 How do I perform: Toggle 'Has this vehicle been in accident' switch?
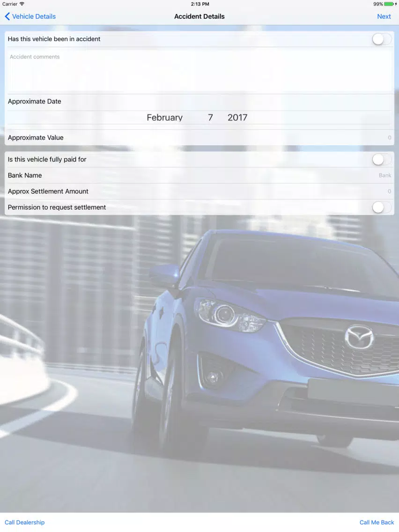tap(381, 39)
